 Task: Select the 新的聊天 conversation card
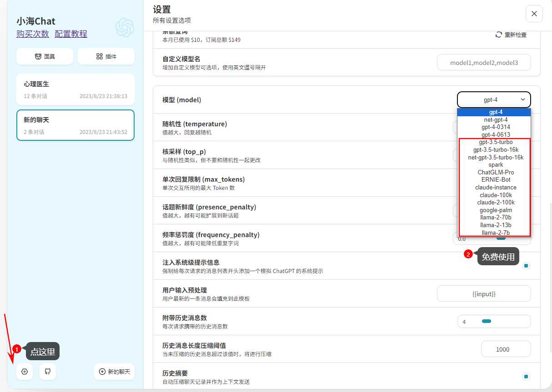coord(75,125)
